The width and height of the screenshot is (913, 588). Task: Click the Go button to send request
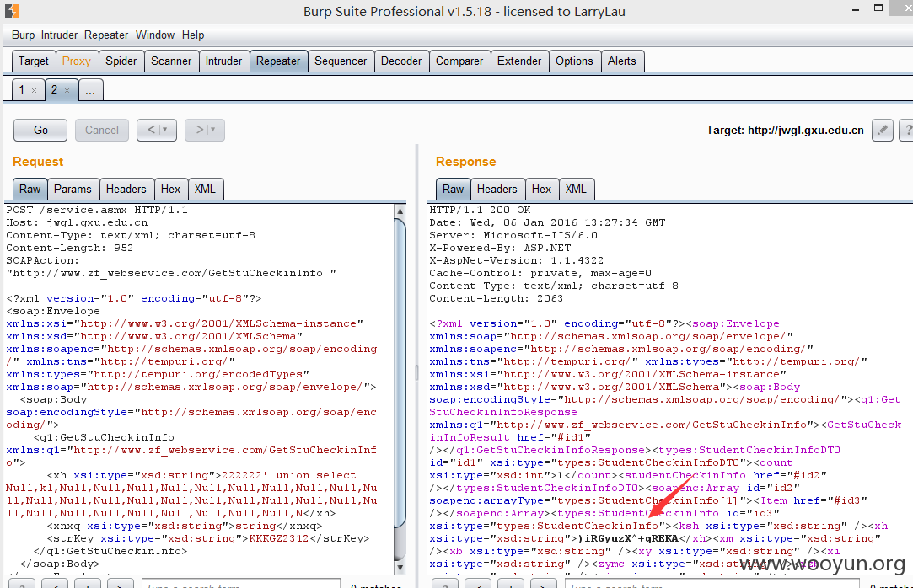point(40,130)
